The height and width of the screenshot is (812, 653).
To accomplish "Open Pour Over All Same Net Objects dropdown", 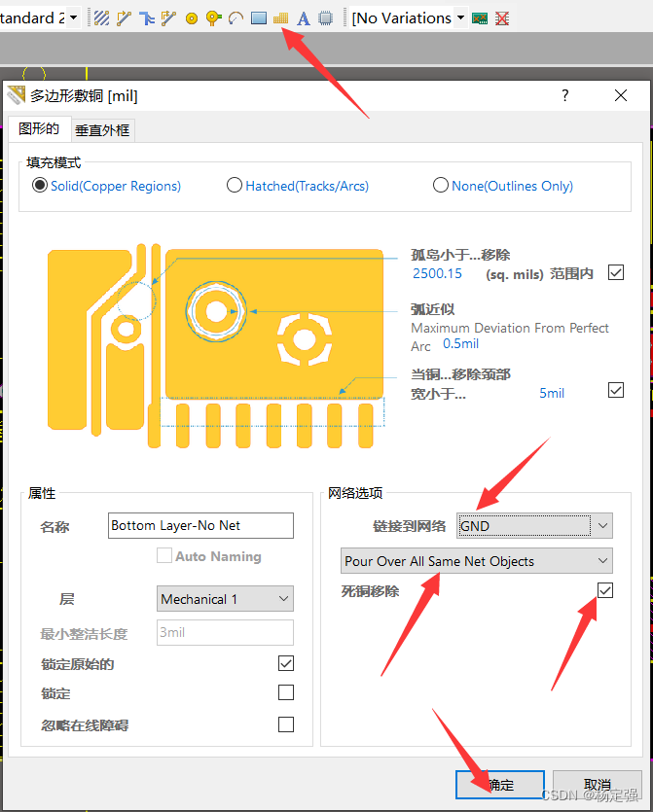I will coord(476,561).
